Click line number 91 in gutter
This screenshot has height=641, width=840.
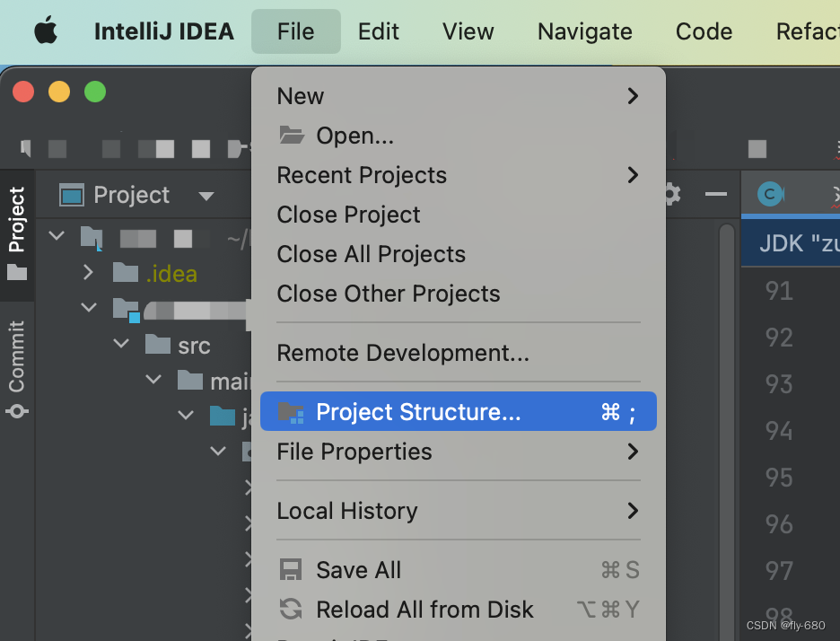click(779, 291)
